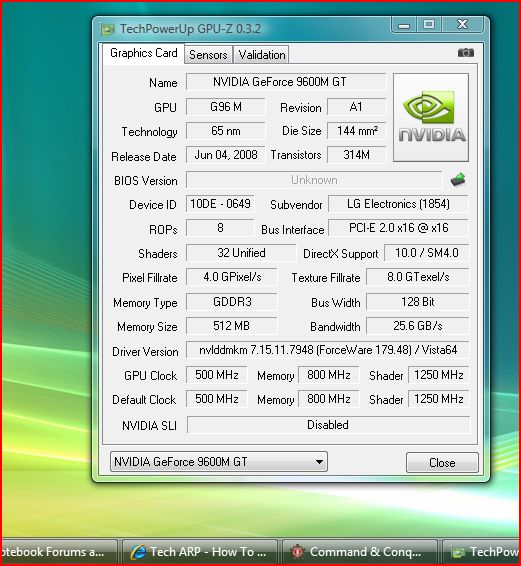Image resolution: width=521 pixels, height=566 pixels.
Task: Click the Default Clock row Shader 1250 MHz field
Action: (439, 399)
